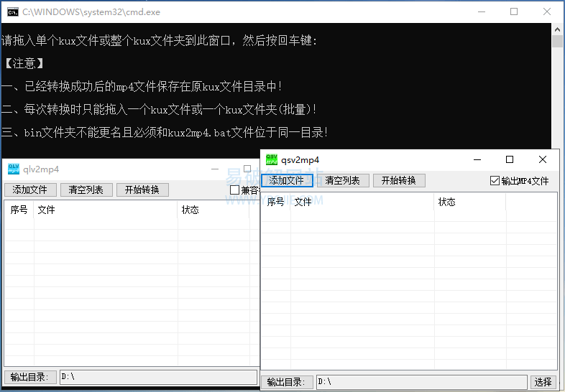This screenshot has width=565, height=392.
Task: Click the 输出目录 path field in qlv2mp4
Action: tap(158, 376)
